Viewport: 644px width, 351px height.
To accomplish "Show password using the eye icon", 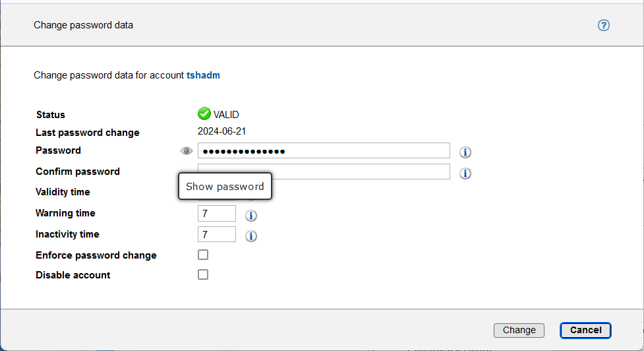I will click(x=187, y=151).
